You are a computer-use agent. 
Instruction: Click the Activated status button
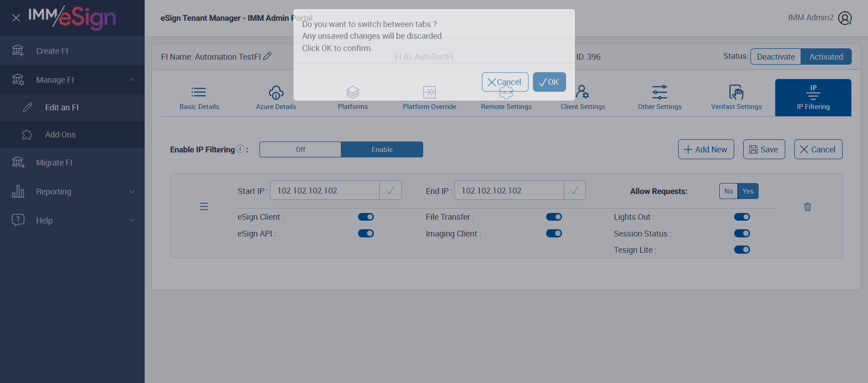coord(826,57)
